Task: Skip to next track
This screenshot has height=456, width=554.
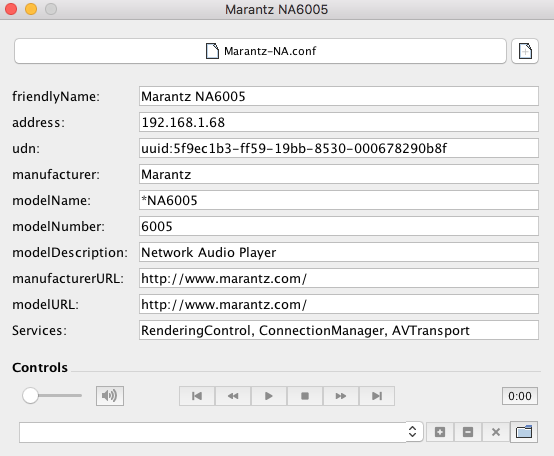Action: click(x=377, y=396)
